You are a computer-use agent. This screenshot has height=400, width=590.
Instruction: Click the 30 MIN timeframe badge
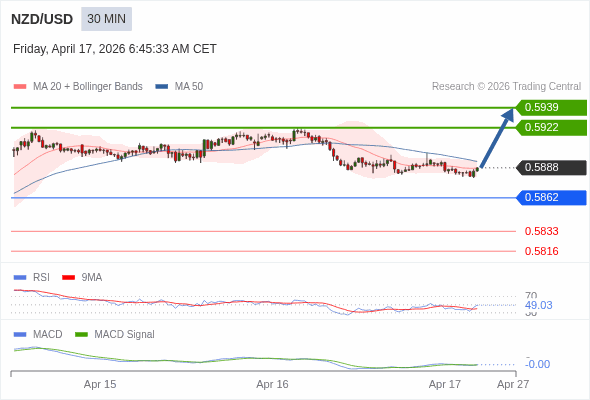click(106, 19)
